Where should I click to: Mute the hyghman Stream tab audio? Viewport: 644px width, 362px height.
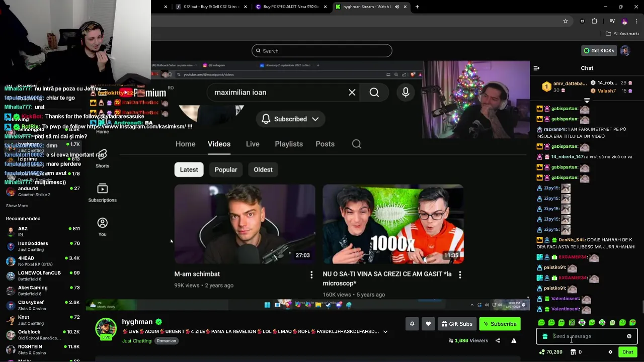pyautogui.click(x=397, y=7)
